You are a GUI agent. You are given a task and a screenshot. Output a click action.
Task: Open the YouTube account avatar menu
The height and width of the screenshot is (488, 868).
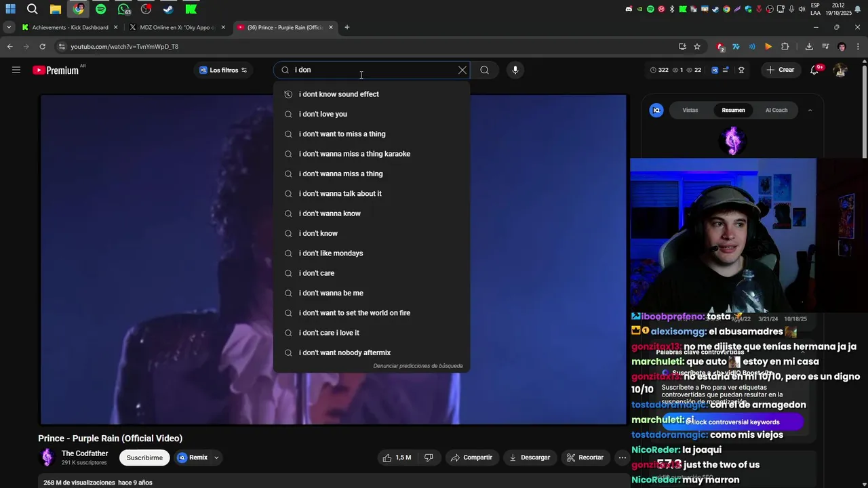tap(840, 70)
